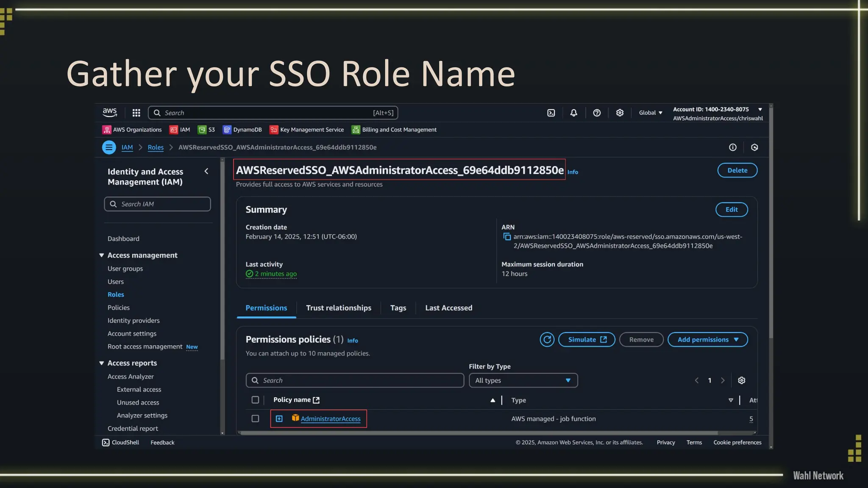Open Key Management Service shortcut
868x488 pixels.
[x=307, y=130]
